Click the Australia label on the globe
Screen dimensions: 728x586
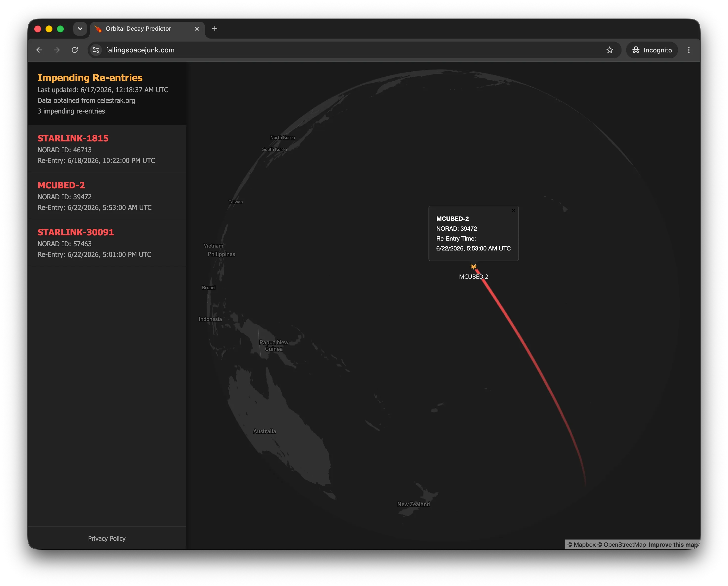265,431
